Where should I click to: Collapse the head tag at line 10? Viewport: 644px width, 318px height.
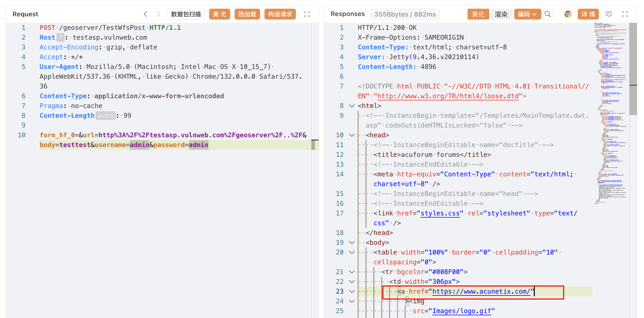pyautogui.click(x=352, y=135)
